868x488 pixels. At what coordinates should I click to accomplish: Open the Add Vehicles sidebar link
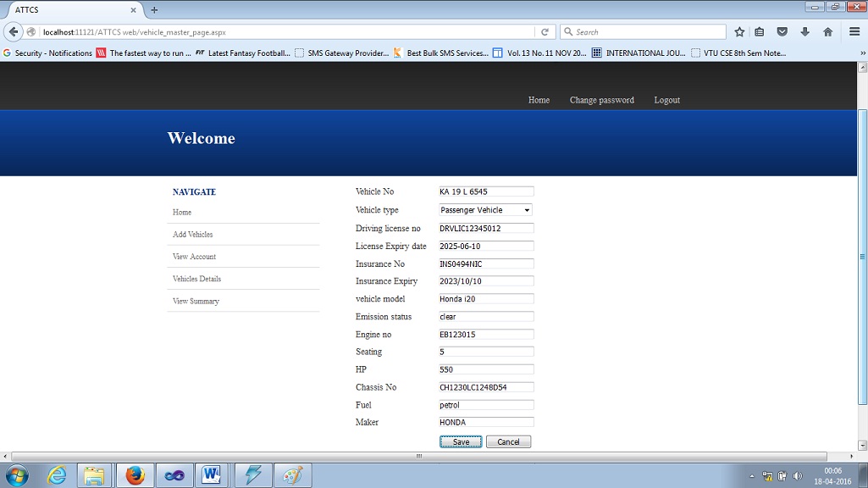[x=192, y=235]
